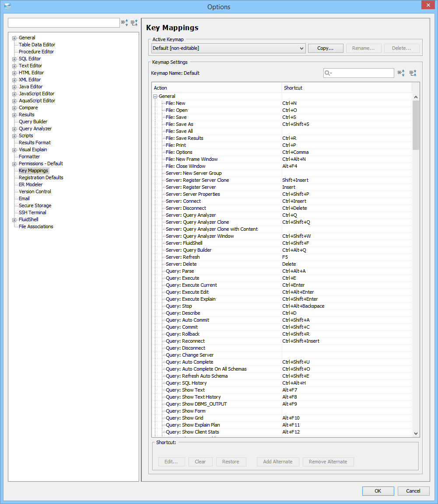Screen dimensions: 438x504
Task: Expand the Text Editor node
Action: tap(14, 66)
